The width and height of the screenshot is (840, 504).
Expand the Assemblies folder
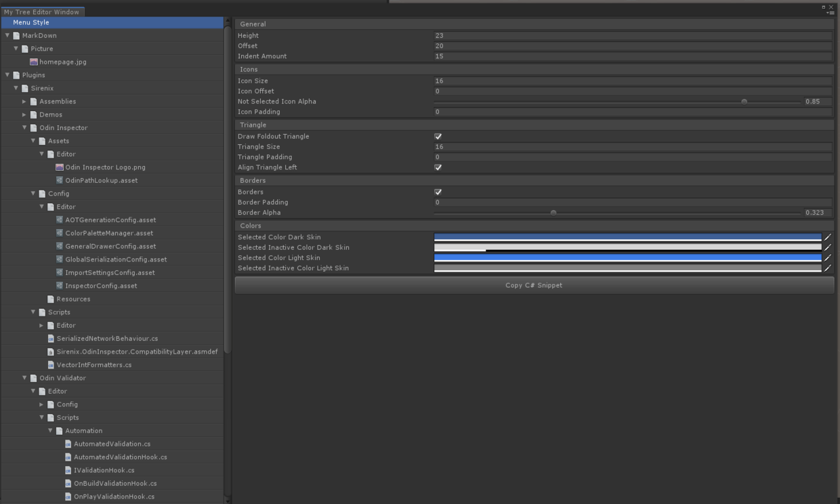[24, 102]
